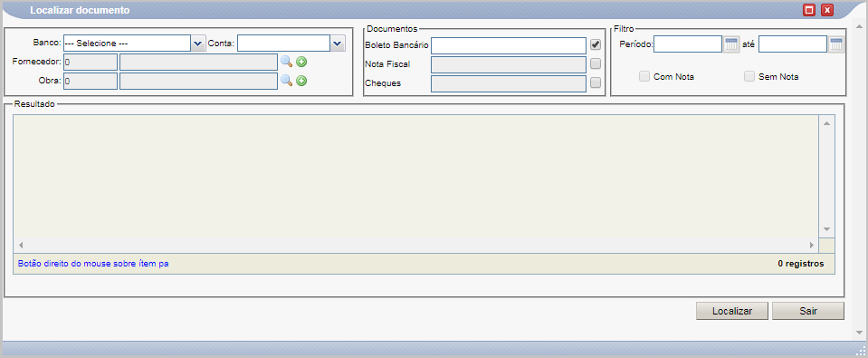Click the window's outer scroll down arrow

coord(859,333)
